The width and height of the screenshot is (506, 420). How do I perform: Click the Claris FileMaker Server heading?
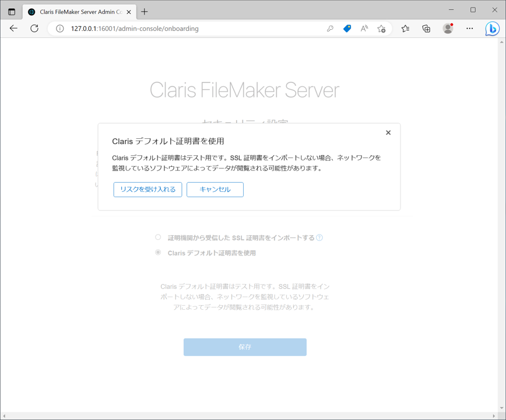point(244,90)
